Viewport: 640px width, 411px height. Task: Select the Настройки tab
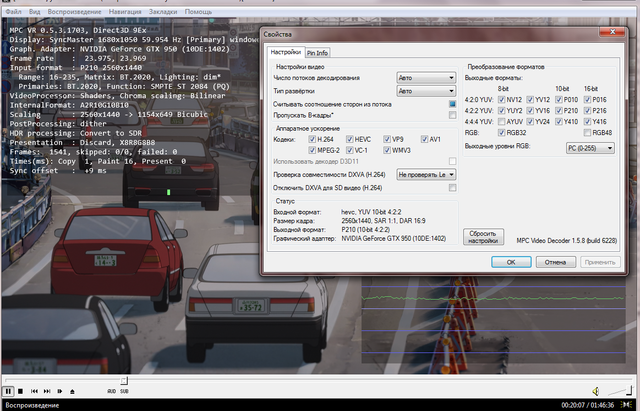pos(286,52)
